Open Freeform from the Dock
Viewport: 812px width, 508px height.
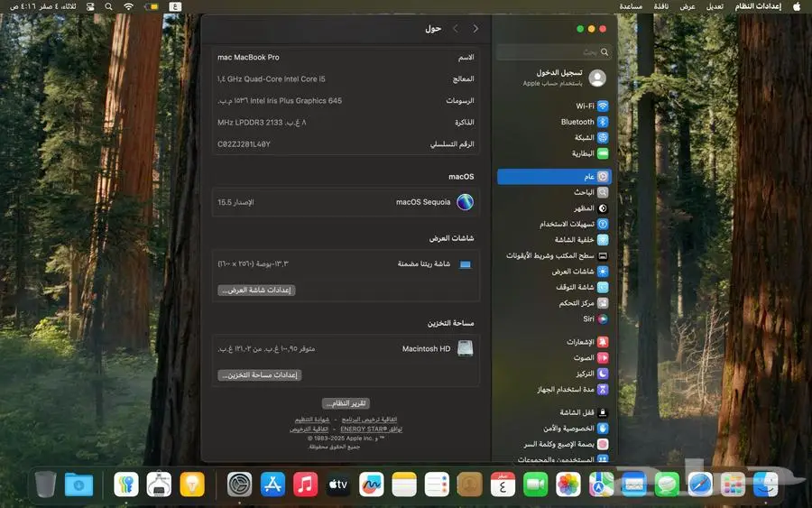372,485
